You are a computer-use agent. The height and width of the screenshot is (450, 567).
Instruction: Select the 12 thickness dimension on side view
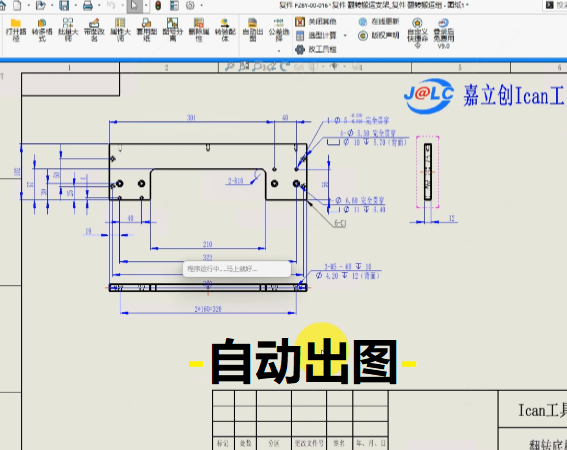point(451,218)
